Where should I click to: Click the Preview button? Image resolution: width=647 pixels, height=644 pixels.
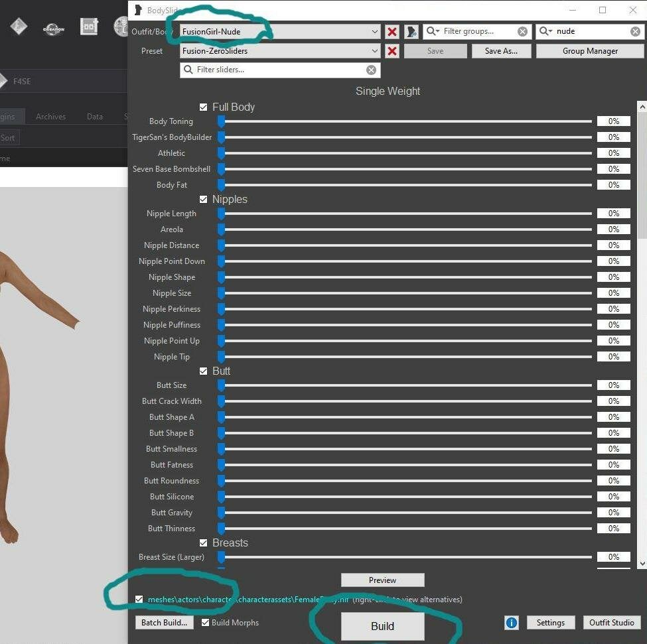(x=382, y=580)
